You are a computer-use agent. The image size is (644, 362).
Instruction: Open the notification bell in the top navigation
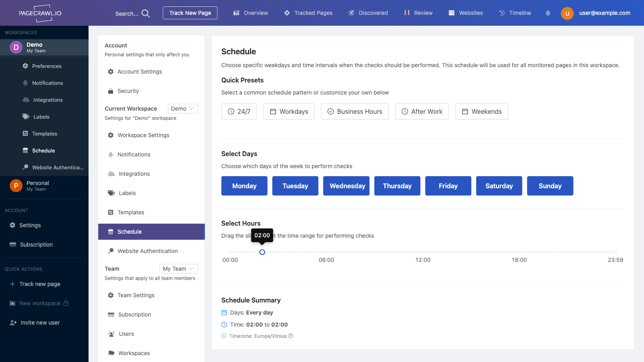pos(548,13)
